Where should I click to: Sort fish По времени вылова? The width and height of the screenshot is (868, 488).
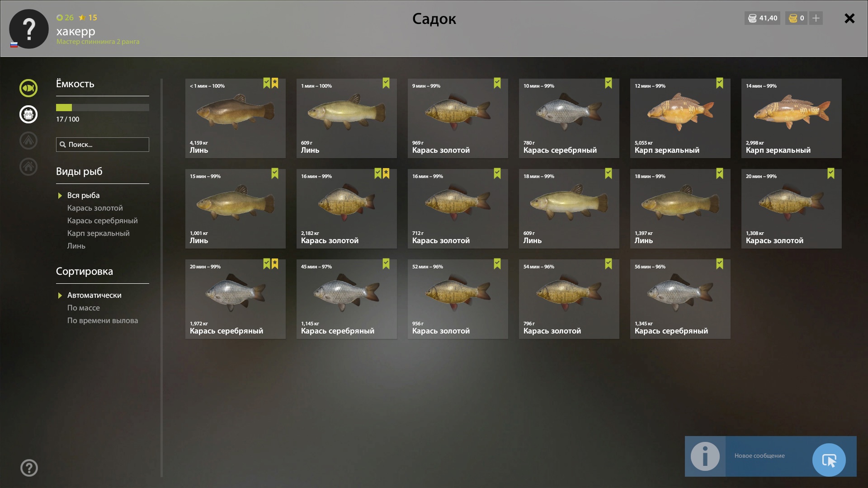click(103, 320)
